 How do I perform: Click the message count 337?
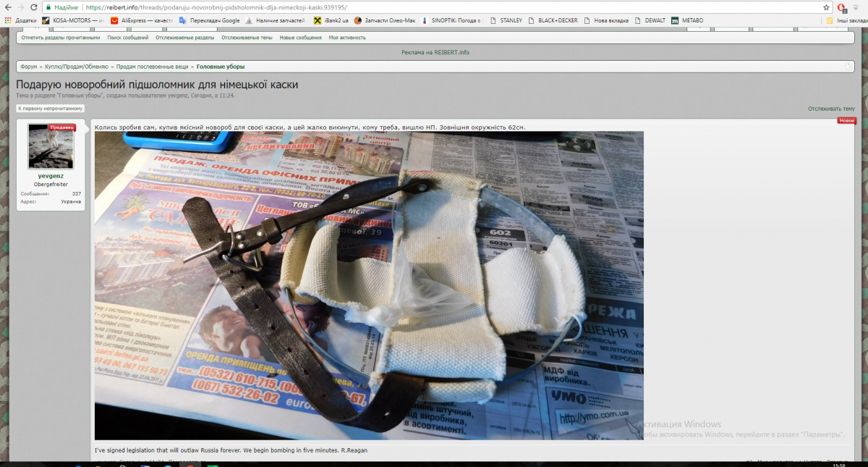(x=77, y=194)
